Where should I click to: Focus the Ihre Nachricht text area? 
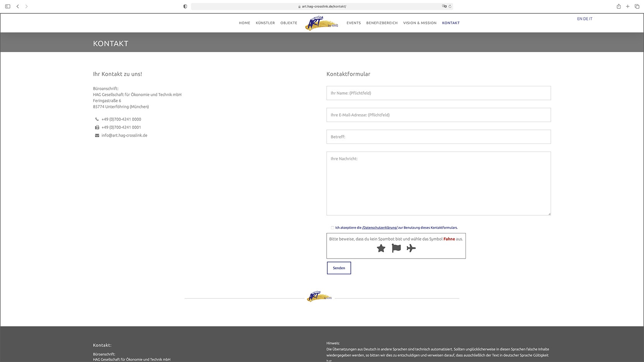[439, 183]
